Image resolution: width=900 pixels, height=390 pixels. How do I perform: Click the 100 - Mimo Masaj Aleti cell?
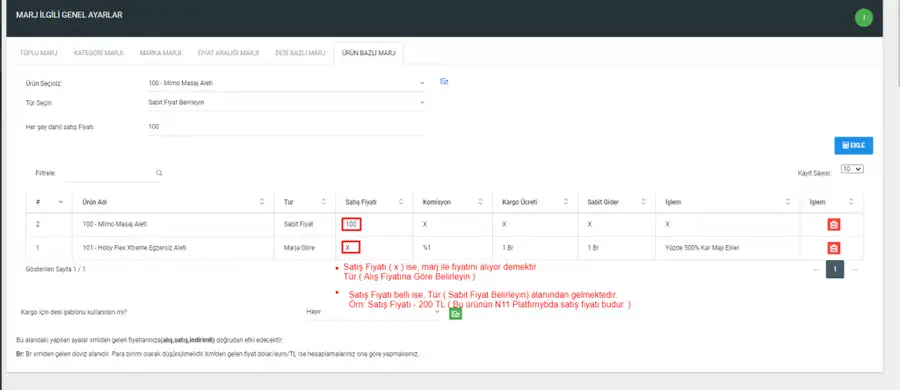[173, 224]
